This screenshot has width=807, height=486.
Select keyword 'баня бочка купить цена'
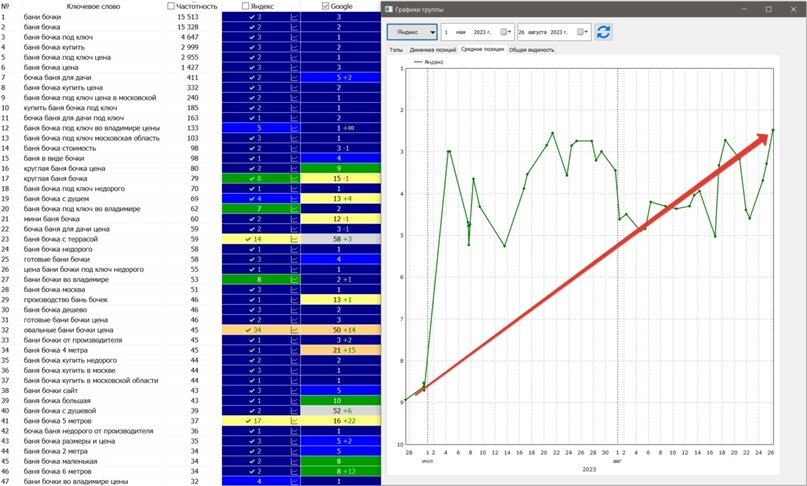click(63, 88)
